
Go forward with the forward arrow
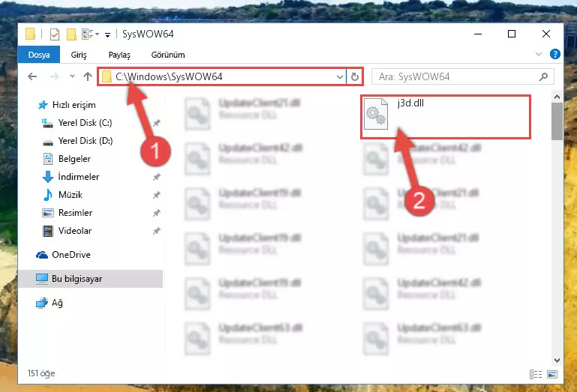[54, 76]
